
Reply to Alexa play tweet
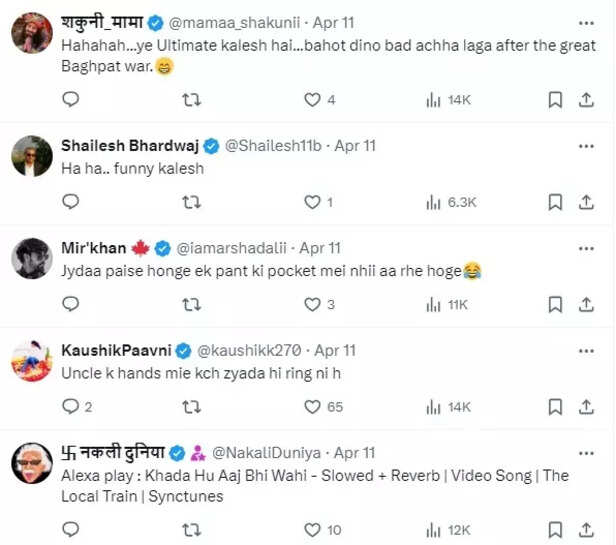click(x=70, y=530)
